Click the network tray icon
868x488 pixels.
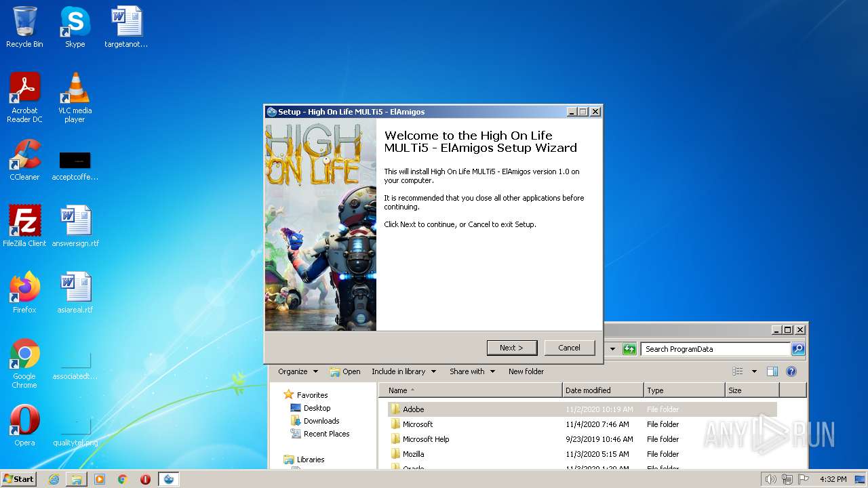[x=787, y=479]
